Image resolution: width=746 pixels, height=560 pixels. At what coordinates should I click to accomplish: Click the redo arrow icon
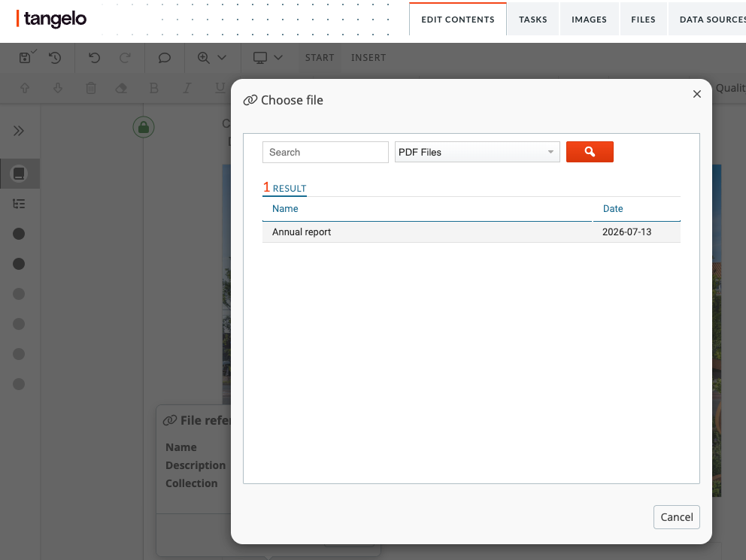125,58
